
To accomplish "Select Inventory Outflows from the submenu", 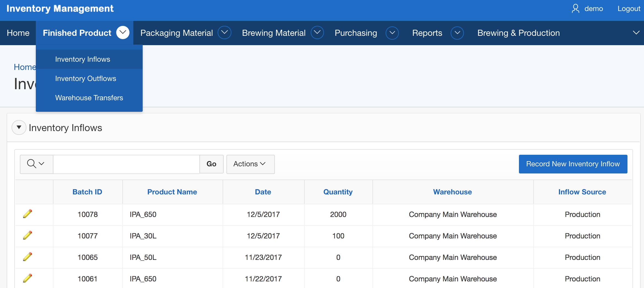I will [x=86, y=78].
